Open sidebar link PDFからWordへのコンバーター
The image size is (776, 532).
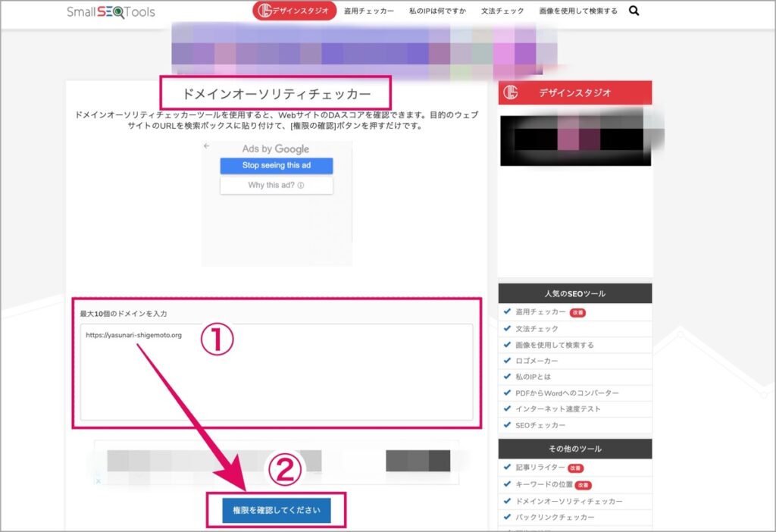pyautogui.click(x=567, y=393)
